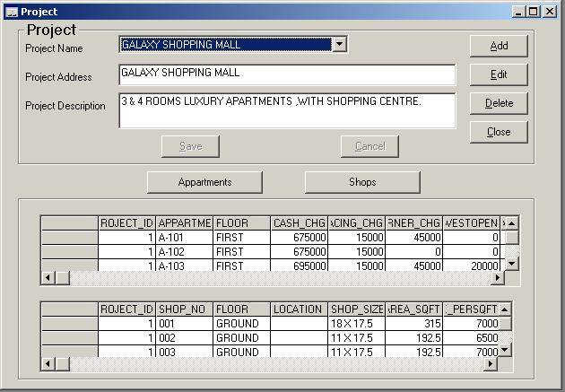Screen dimensions: 565x392
Task: Focus the Project Description text box
Action: coord(286,110)
